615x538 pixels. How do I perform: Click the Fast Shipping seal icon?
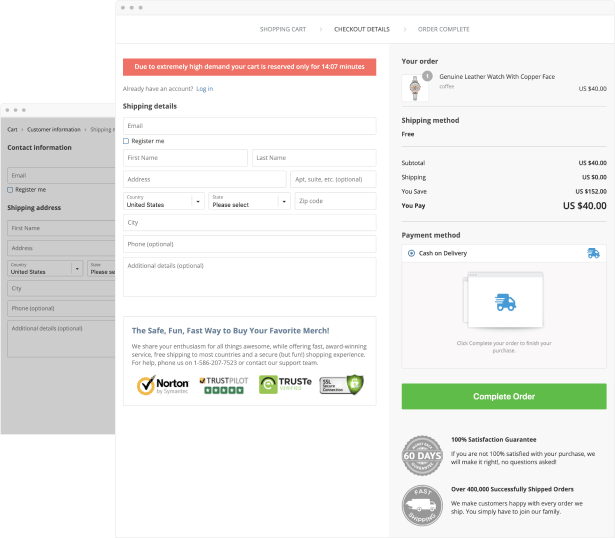(x=421, y=505)
